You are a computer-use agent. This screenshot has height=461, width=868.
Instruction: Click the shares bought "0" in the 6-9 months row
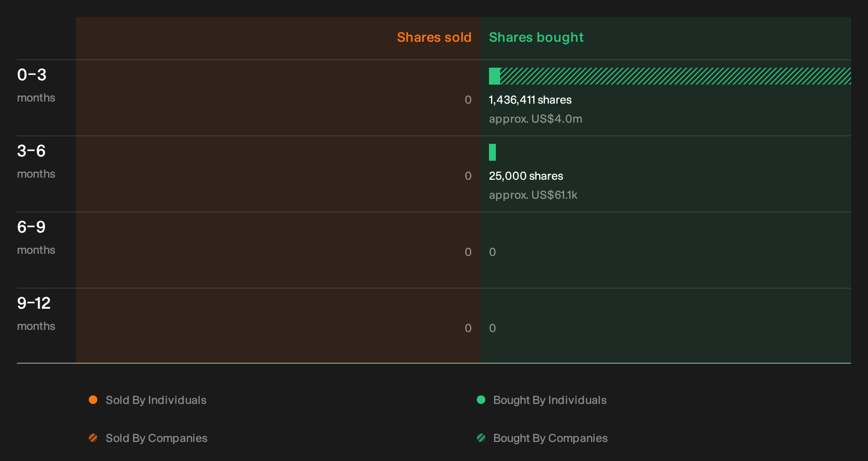[493, 252]
